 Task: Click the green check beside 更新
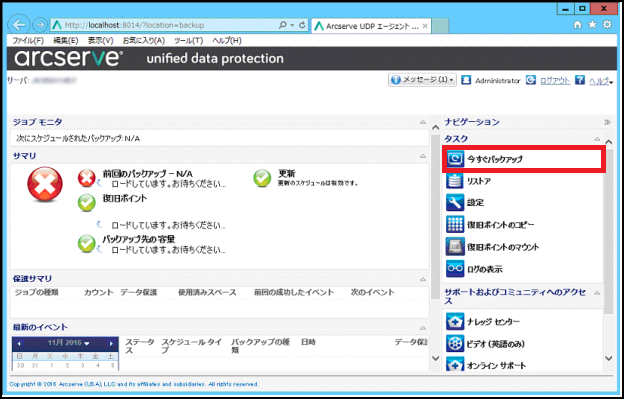coord(262,178)
